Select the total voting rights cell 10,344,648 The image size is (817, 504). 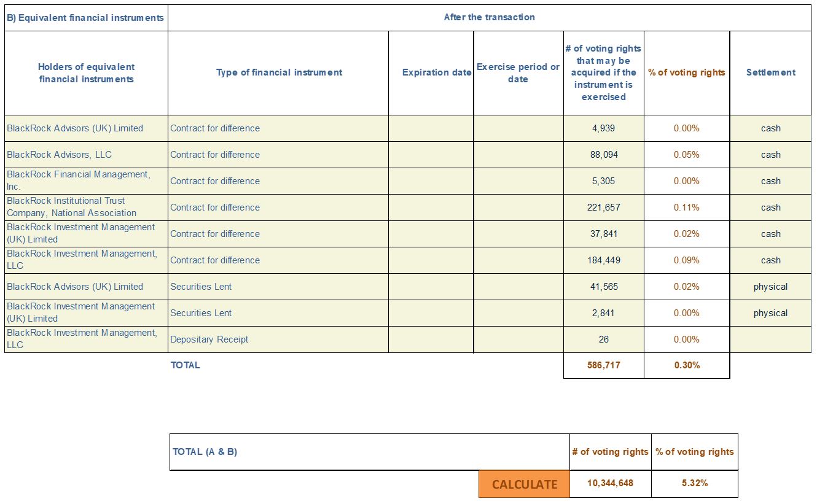(610, 484)
